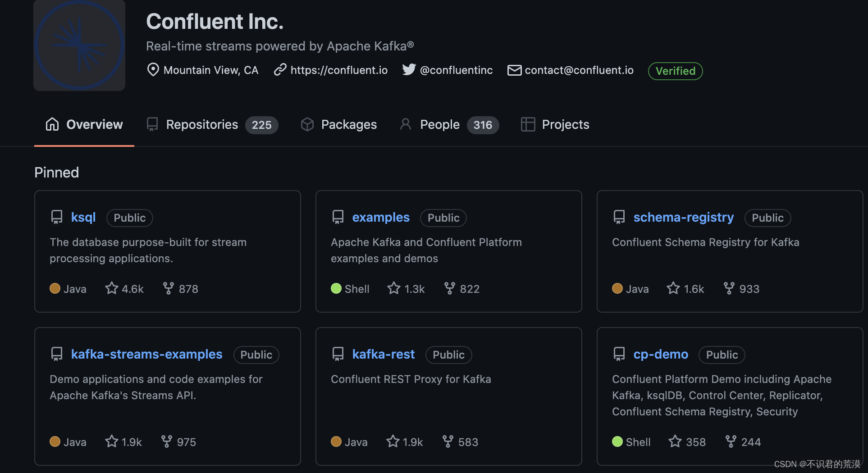Open the cp-demo repository
The image size is (868, 473).
pos(661,355)
